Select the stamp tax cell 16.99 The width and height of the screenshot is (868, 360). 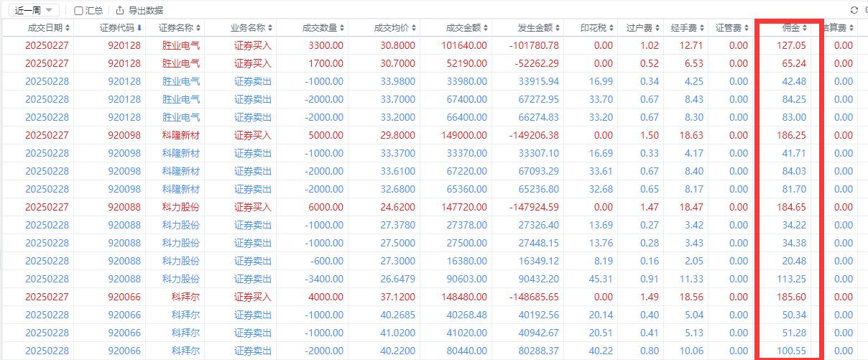[601, 81]
